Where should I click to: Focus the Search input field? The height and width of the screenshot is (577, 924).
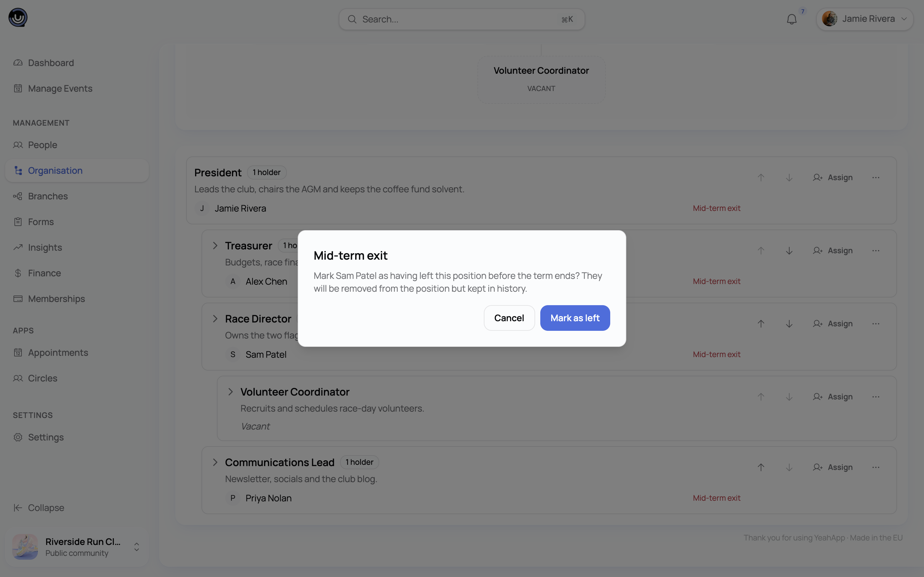462,19
